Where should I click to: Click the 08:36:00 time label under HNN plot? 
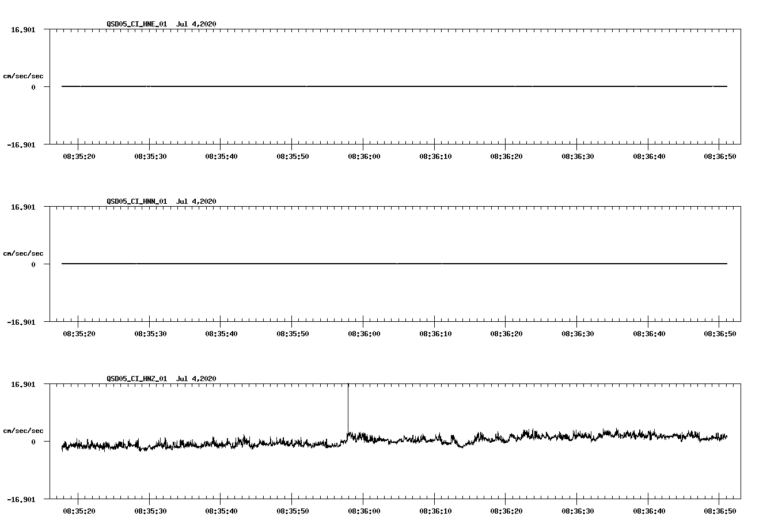point(364,334)
